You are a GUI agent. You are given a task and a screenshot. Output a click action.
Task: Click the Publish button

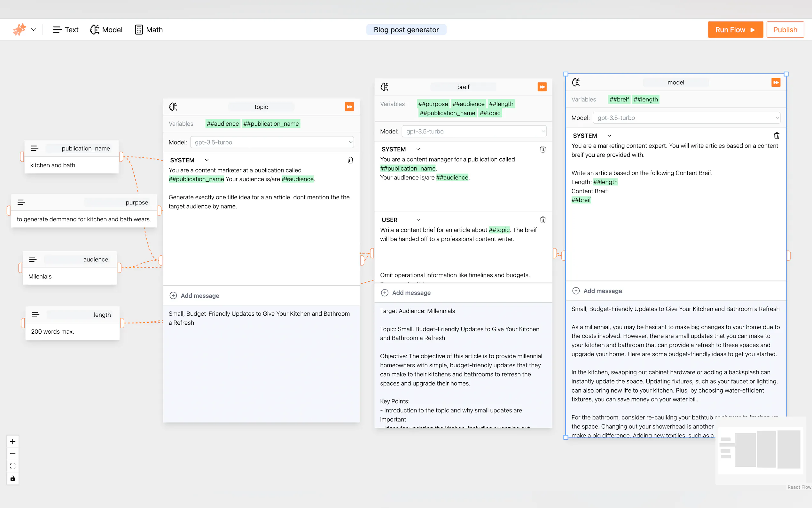(785, 29)
